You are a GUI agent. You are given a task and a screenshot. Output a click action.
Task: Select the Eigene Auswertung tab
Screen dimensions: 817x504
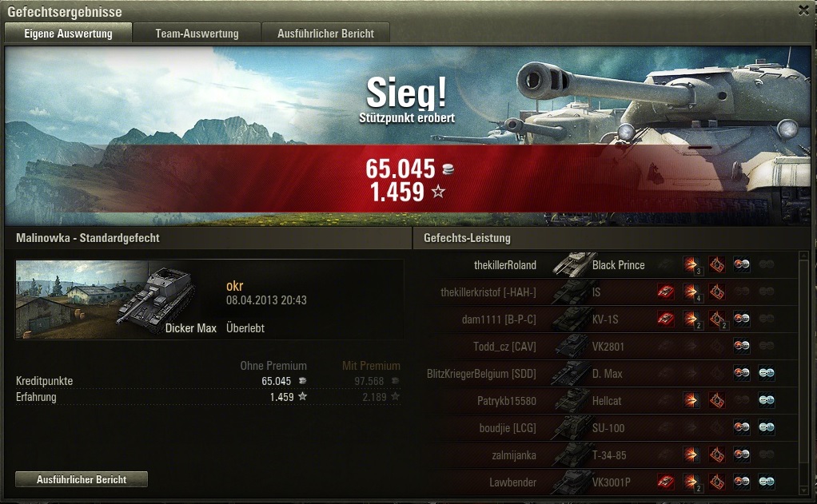[68, 34]
